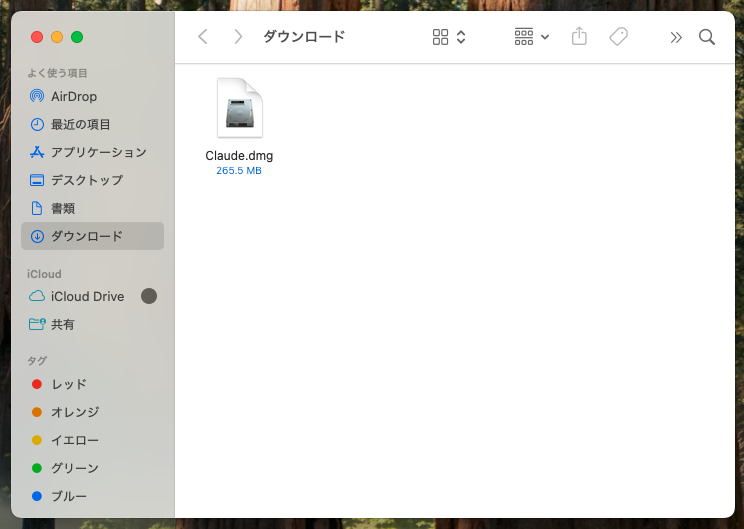The height and width of the screenshot is (529, 744).
Task: Show more toolbar items chevrons
Action: tap(676, 37)
